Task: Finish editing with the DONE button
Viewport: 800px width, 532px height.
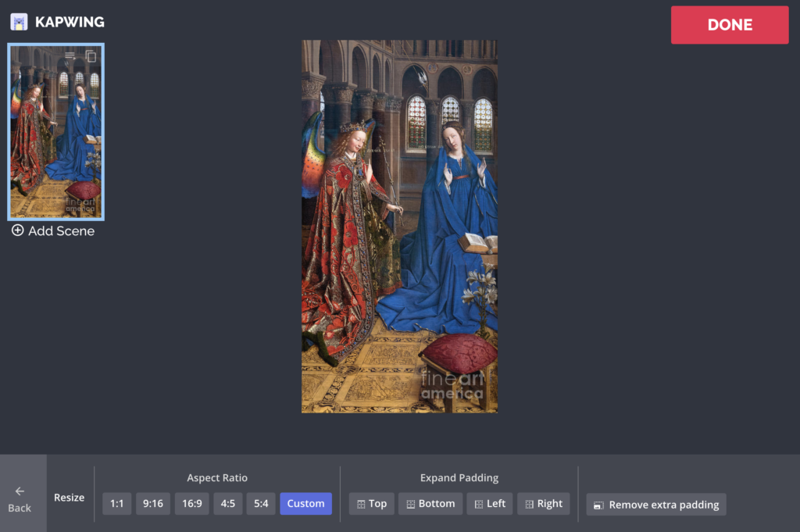Action: 730,25
